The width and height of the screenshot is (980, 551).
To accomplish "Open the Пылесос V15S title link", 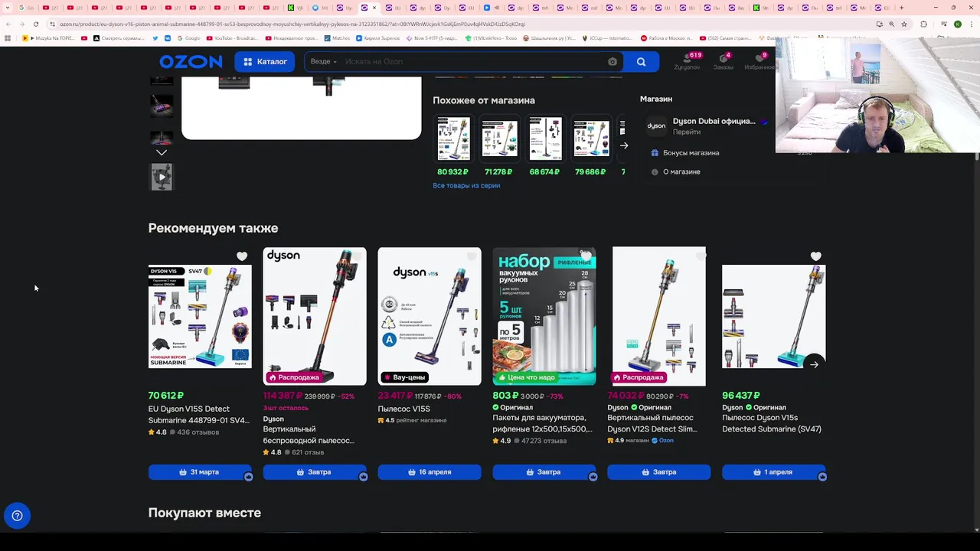I will pyautogui.click(x=404, y=409).
